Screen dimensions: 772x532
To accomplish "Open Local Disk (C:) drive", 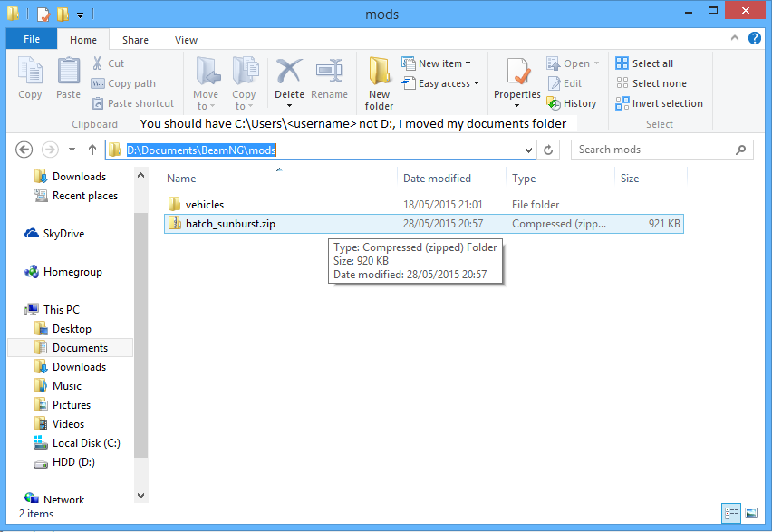I will [x=77, y=443].
